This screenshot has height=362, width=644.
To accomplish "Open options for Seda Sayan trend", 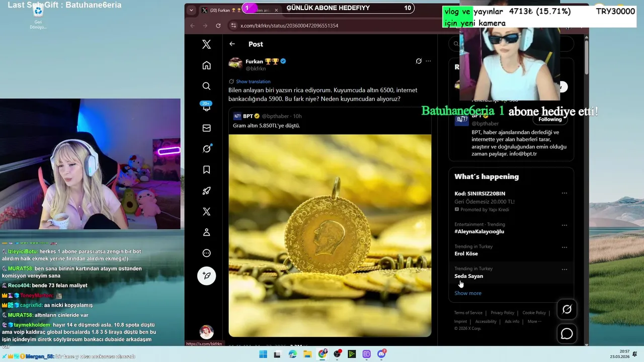I will [565, 269].
